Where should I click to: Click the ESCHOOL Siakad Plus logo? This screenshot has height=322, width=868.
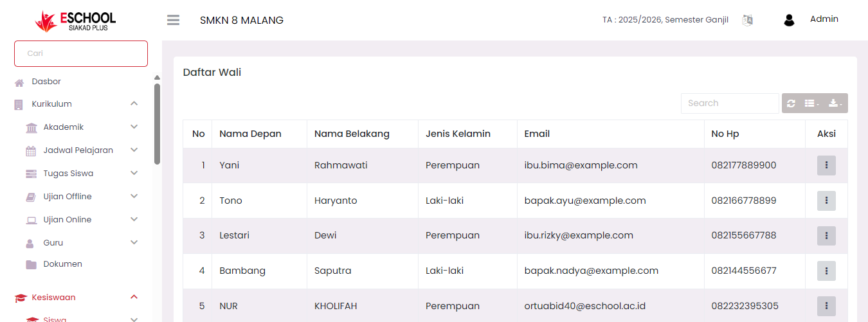(x=76, y=21)
